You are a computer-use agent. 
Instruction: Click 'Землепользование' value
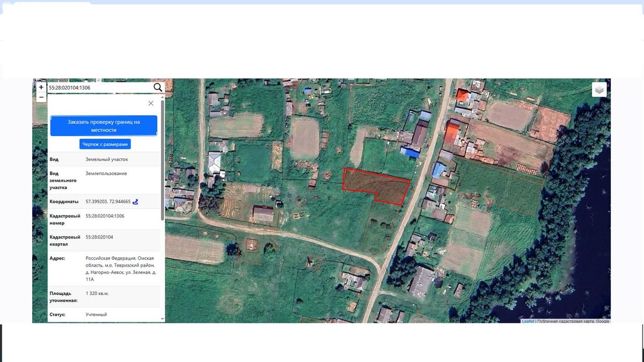[x=106, y=173]
